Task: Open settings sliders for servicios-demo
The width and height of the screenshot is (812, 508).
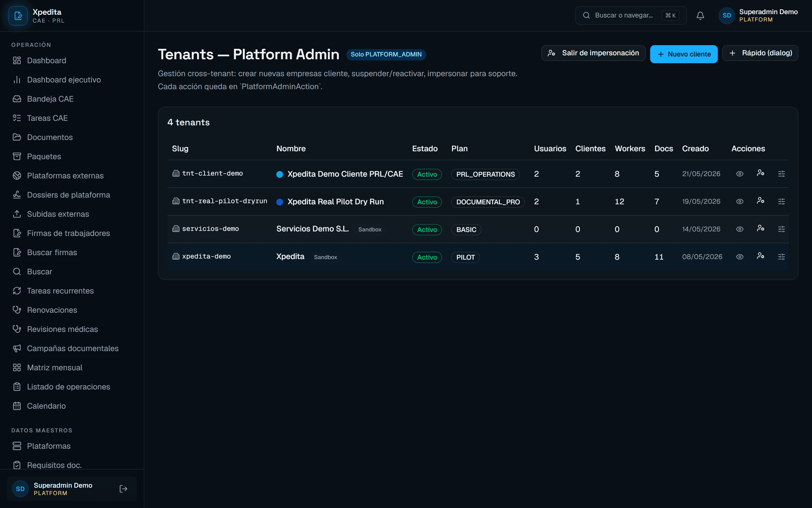Action: coord(781,229)
